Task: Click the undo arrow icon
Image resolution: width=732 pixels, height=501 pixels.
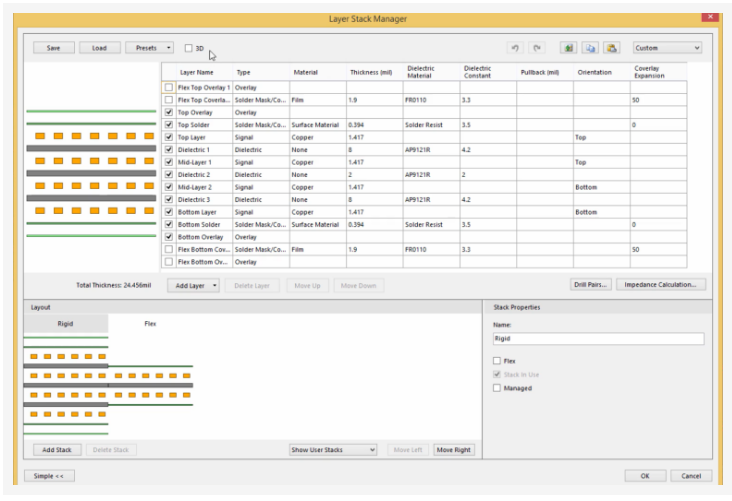Action: point(515,47)
